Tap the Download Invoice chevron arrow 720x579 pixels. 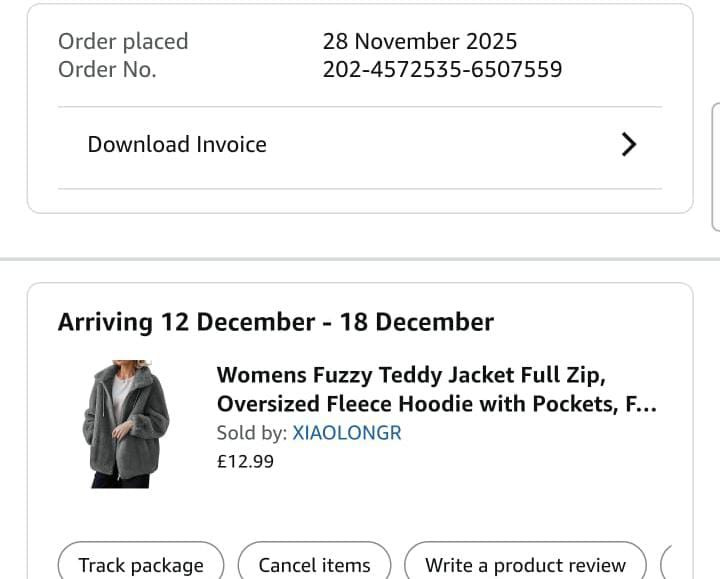(628, 145)
